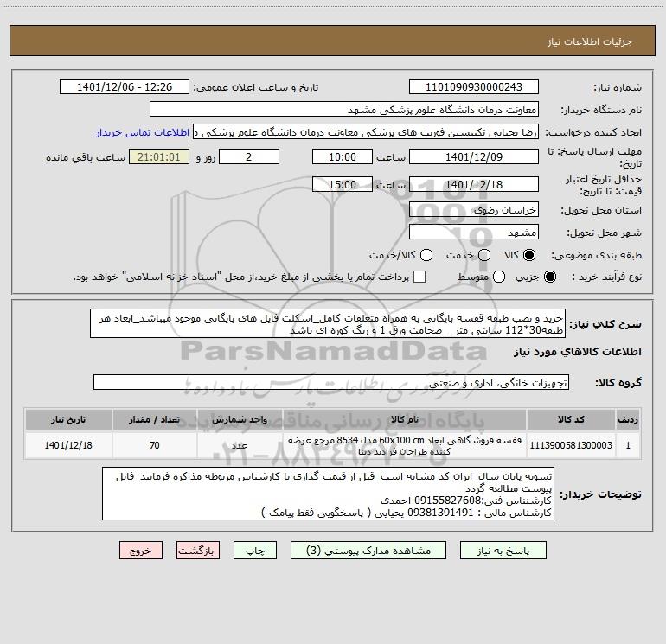Click the اطلاعات کالاهای مورد نیاز heading

(577, 352)
